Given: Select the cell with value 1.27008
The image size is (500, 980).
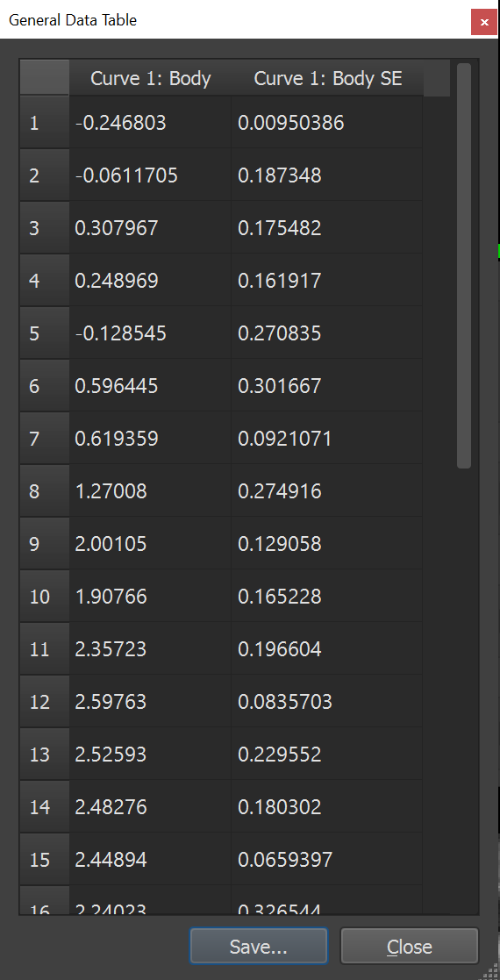Looking at the screenshot, I should (150, 490).
